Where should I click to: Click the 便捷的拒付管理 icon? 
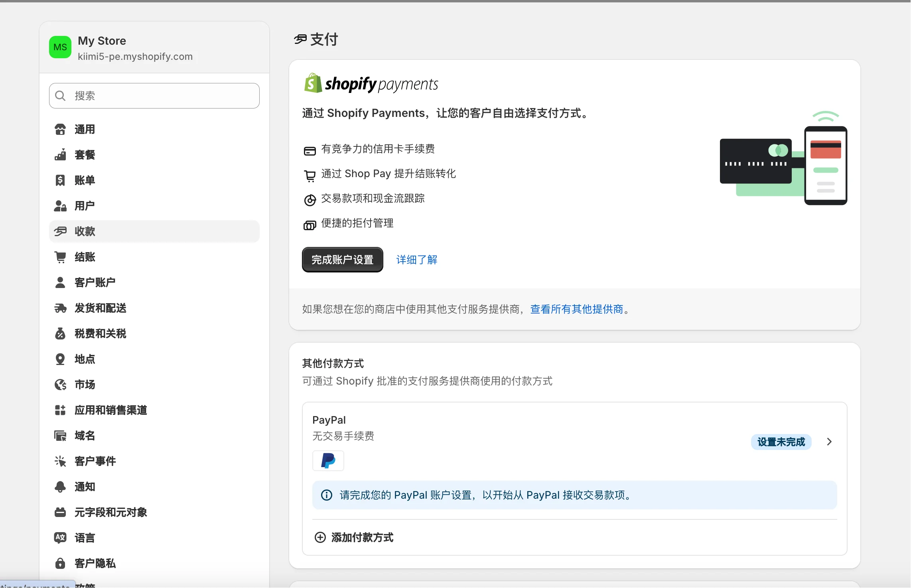pos(310,225)
